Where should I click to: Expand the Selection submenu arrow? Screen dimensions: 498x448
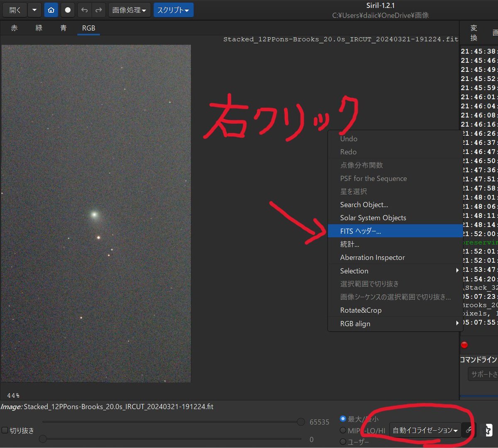click(457, 270)
